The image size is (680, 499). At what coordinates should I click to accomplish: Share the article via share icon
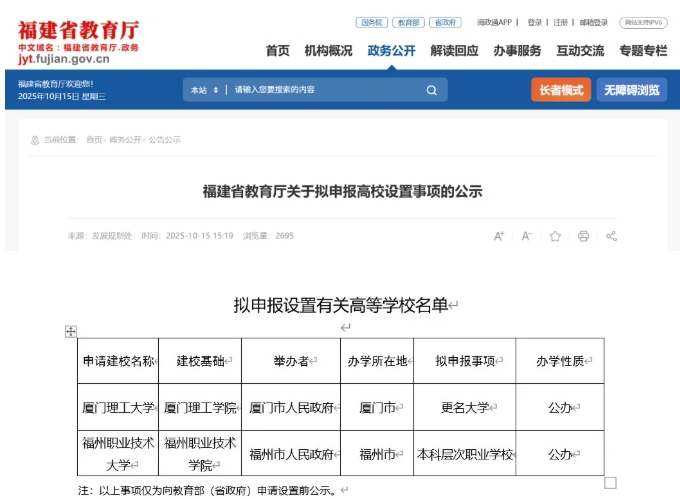pos(611,236)
